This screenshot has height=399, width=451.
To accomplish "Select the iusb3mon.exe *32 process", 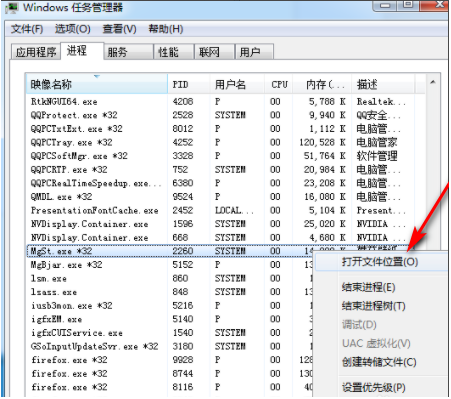I will click(x=170, y=306).
